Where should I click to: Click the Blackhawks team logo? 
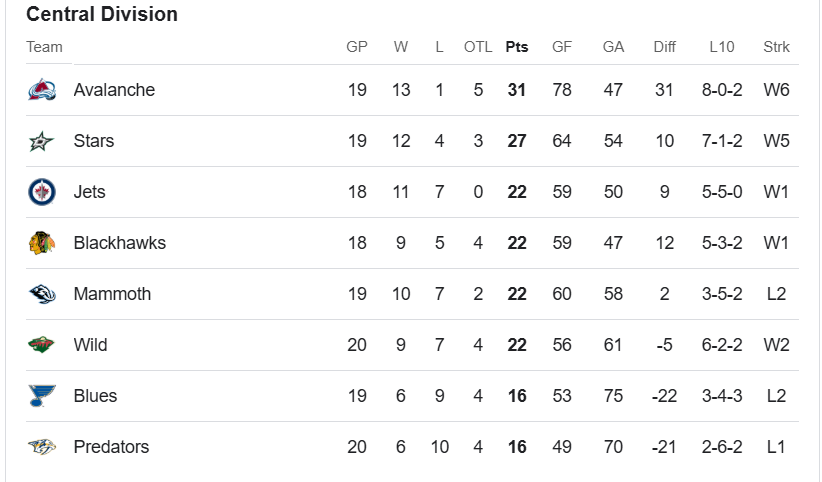(x=42, y=243)
